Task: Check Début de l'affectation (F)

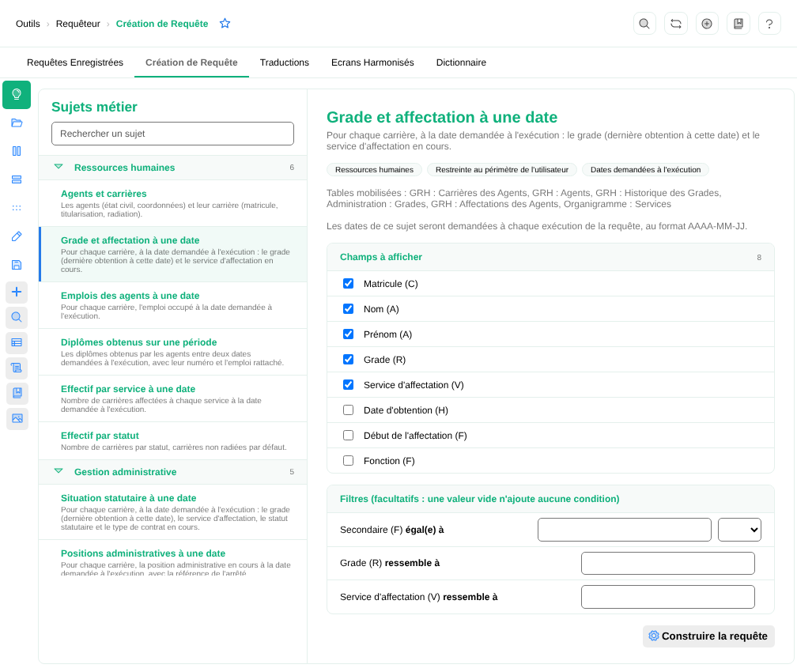Action: click(x=348, y=435)
